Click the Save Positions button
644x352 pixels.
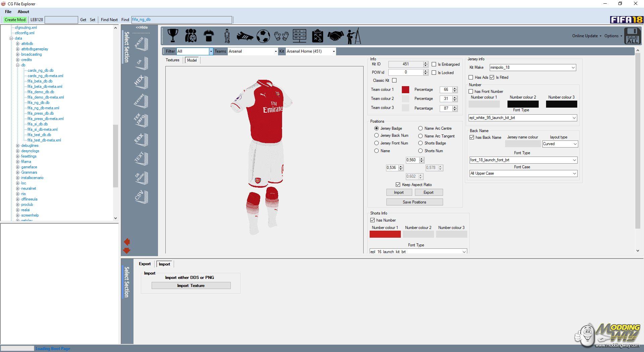point(415,202)
